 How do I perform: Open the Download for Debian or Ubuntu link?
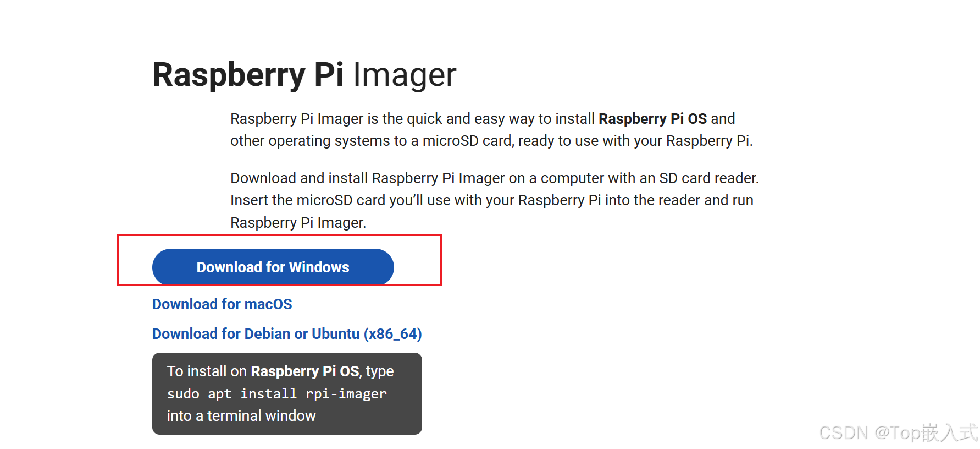click(287, 334)
